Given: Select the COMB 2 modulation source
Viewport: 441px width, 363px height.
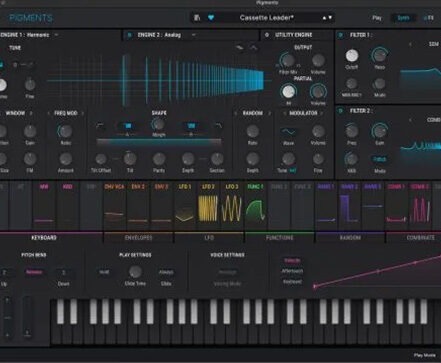Looking at the screenshot, I should coord(419,205).
